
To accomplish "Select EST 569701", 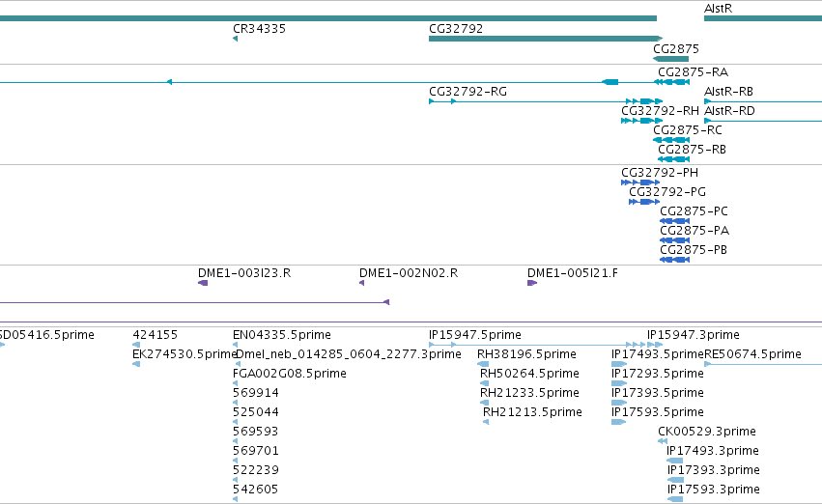I will click(256, 452).
